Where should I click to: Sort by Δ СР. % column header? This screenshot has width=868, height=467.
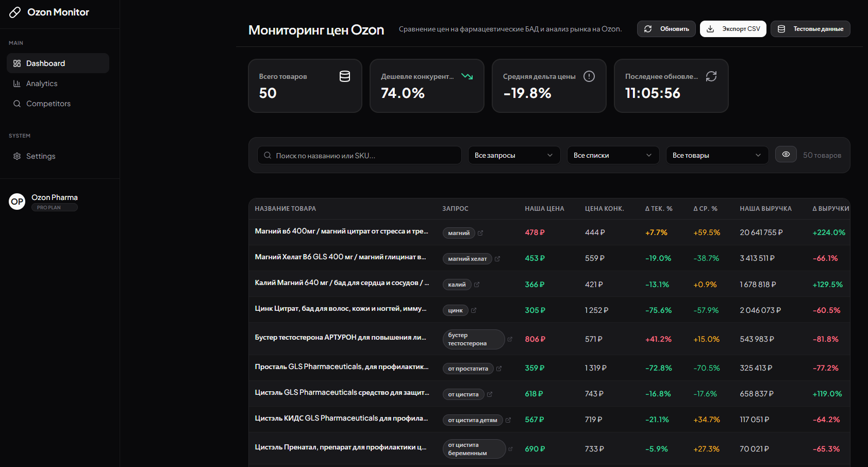pos(705,209)
